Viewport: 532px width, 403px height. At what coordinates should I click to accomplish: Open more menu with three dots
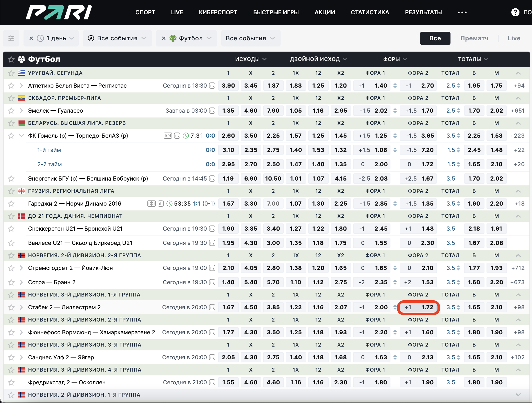tap(462, 12)
